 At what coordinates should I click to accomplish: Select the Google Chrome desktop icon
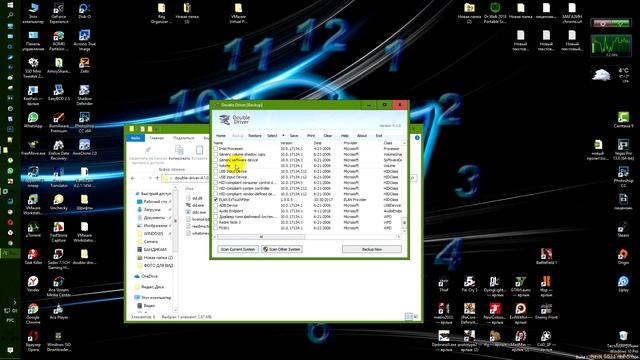pos(33,313)
